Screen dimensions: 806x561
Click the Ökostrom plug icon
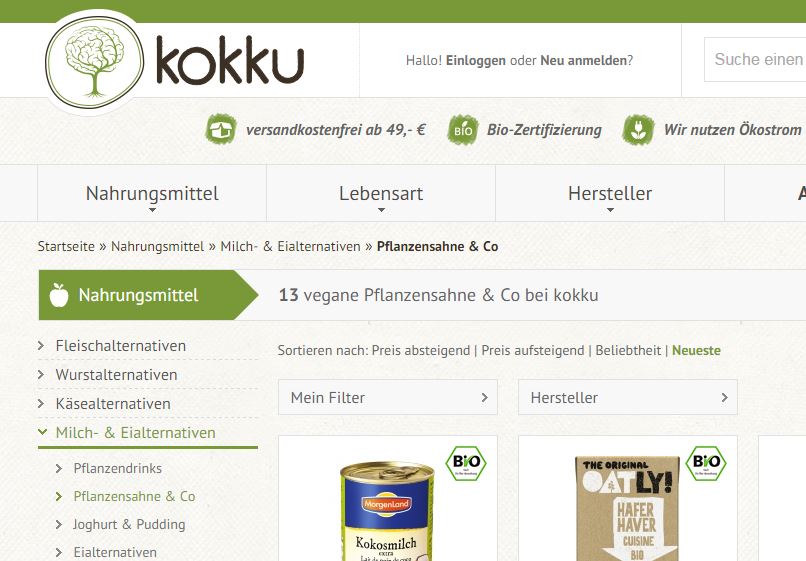click(638, 130)
